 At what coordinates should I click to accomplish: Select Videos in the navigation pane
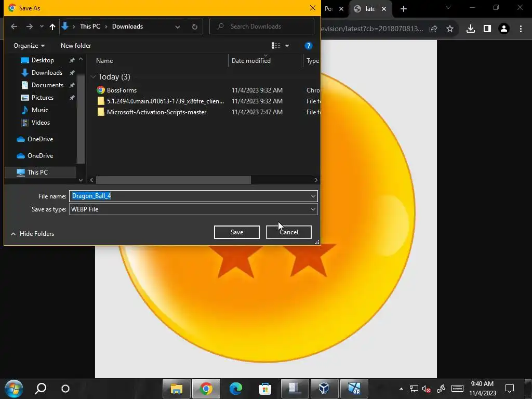coord(41,123)
